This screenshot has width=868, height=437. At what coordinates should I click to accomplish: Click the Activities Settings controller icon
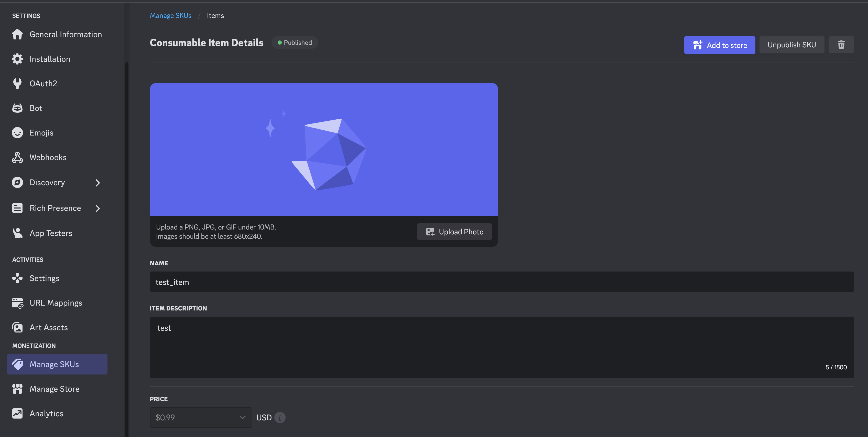pos(17,278)
